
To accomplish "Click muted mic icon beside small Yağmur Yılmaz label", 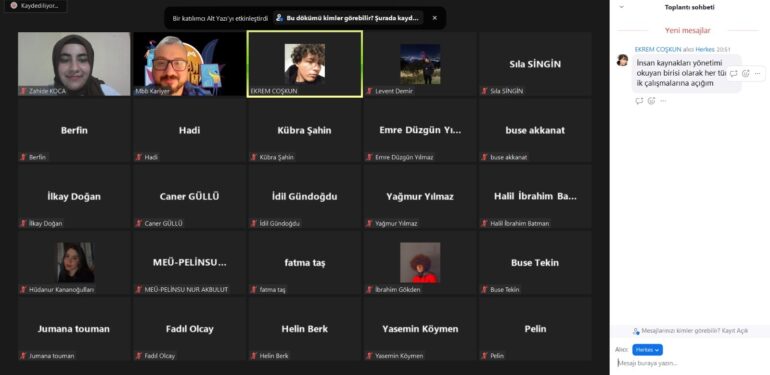I will coord(369,223).
